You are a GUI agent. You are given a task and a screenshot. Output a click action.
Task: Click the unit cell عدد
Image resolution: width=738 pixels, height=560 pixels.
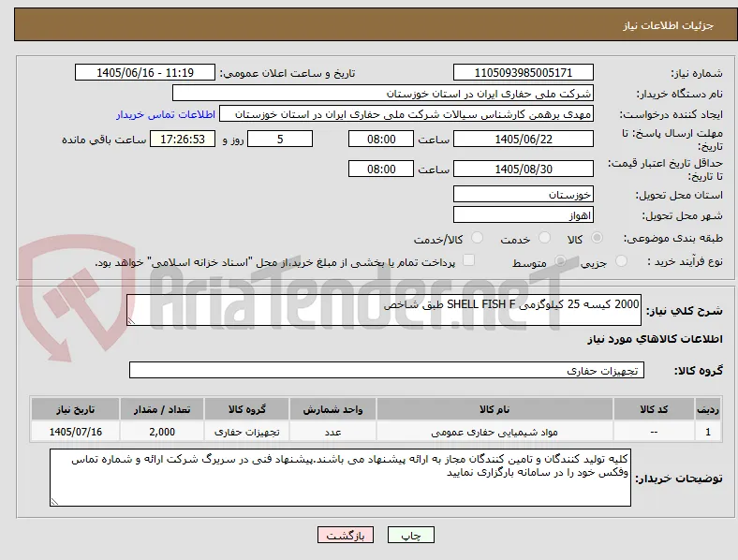click(x=332, y=432)
